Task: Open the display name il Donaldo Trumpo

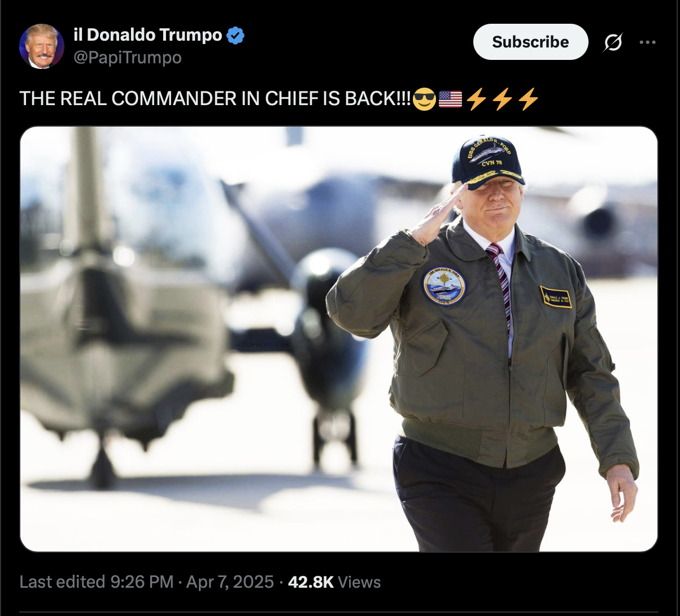Action: (148, 35)
